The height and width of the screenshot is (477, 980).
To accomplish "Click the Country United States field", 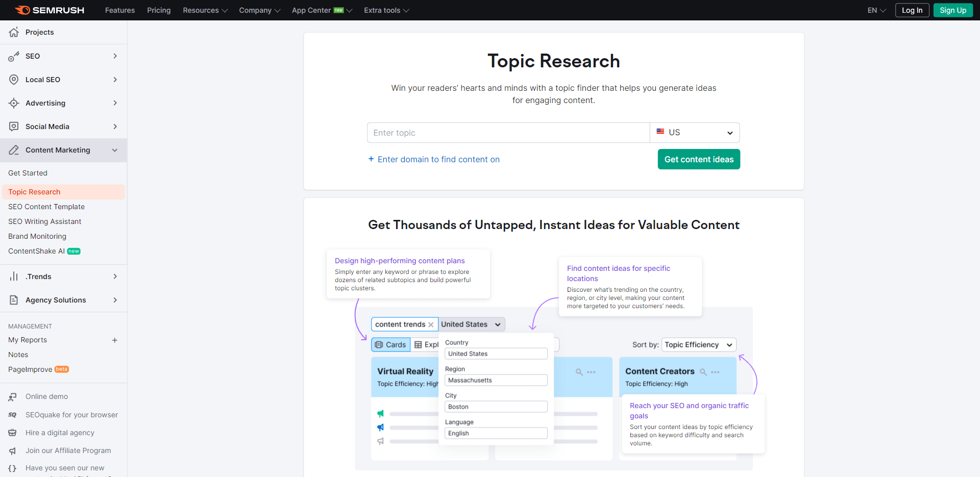I will point(496,354).
